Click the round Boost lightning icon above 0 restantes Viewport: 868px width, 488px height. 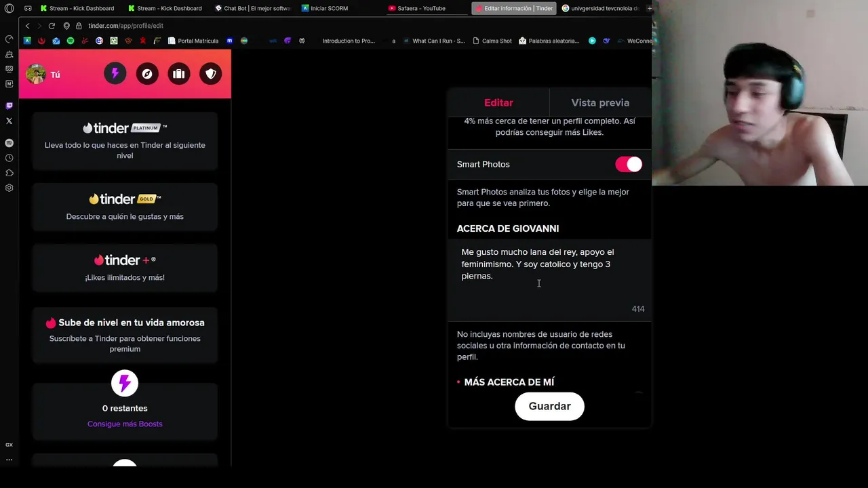(125, 384)
